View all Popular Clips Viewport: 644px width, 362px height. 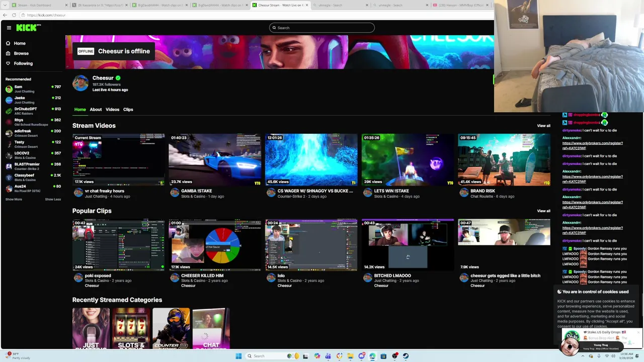(543, 211)
